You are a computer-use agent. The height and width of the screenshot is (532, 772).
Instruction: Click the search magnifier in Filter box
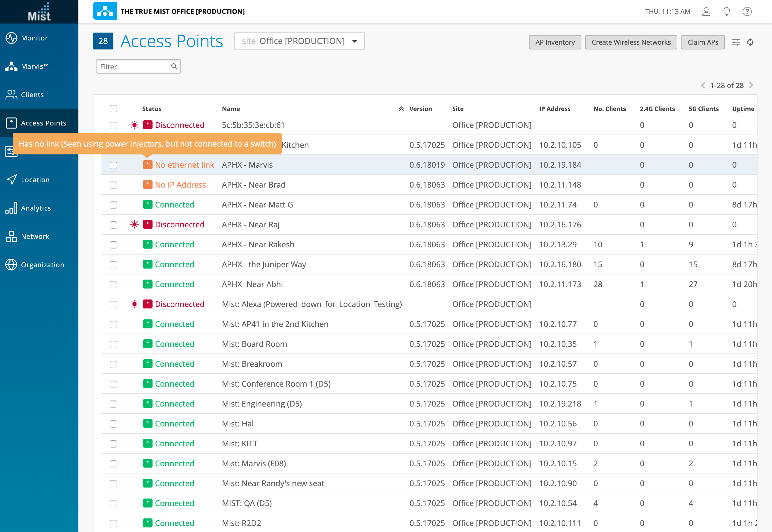[x=174, y=66]
